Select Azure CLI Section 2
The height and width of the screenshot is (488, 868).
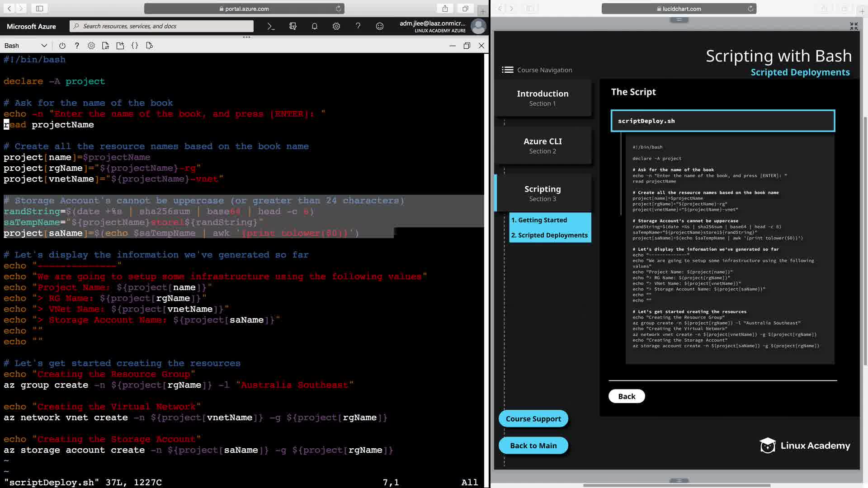[542, 145]
